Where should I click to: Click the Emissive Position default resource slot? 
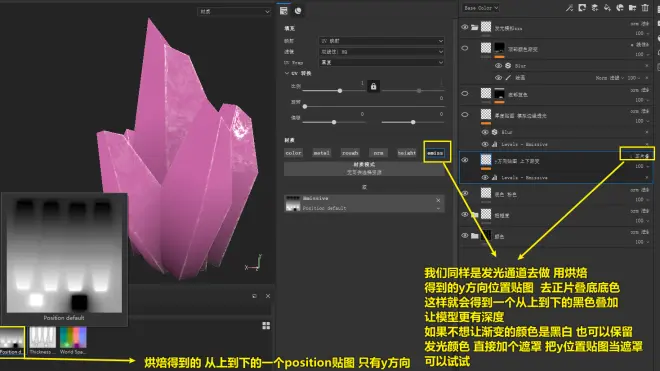364,203
